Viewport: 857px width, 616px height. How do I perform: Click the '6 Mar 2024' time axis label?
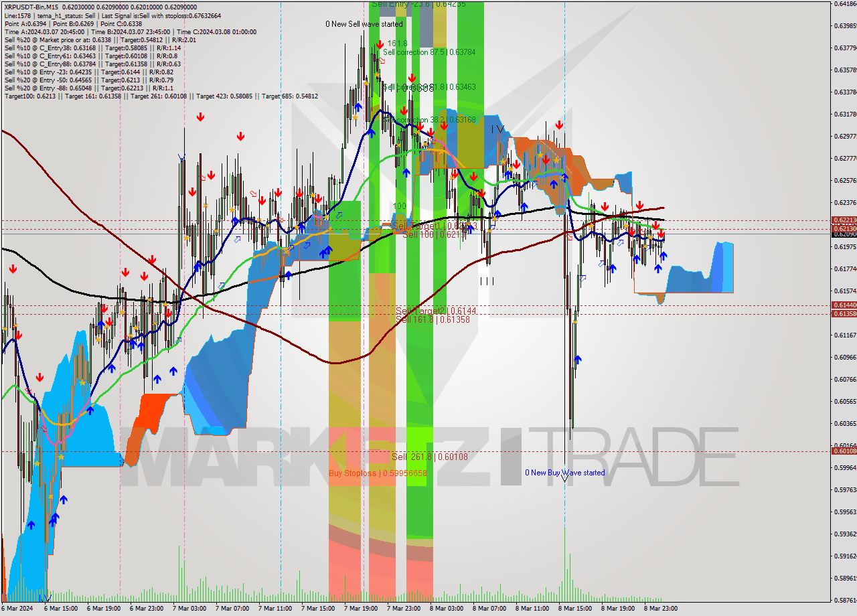(x=18, y=609)
